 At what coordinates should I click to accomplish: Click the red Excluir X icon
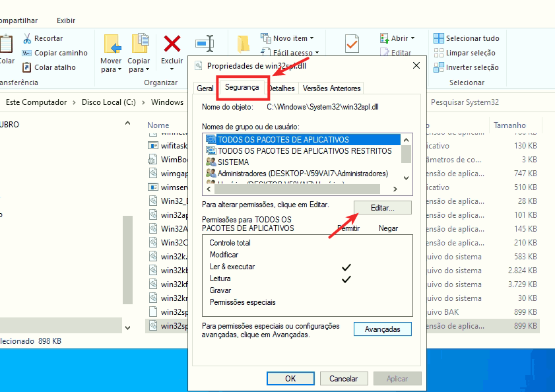click(x=172, y=44)
